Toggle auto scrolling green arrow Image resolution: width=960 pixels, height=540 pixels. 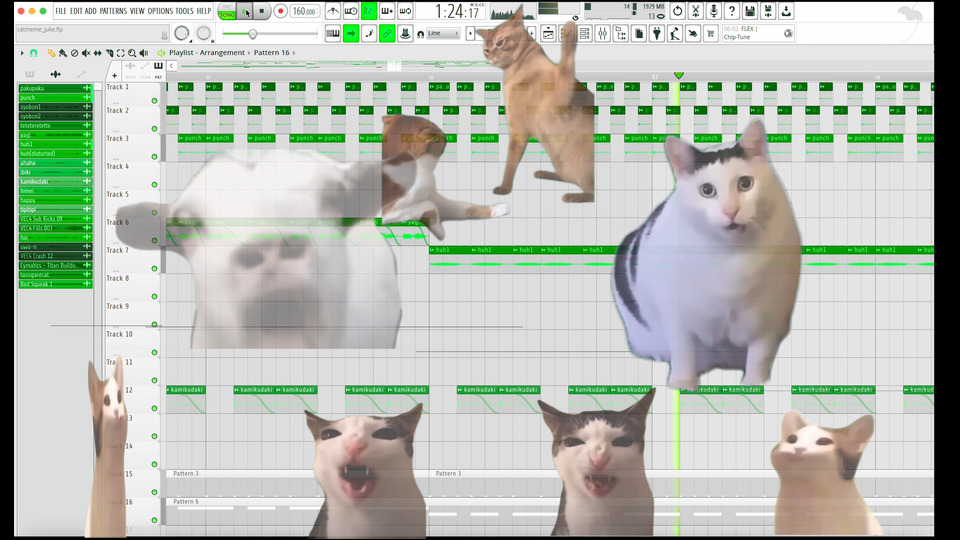(351, 34)
